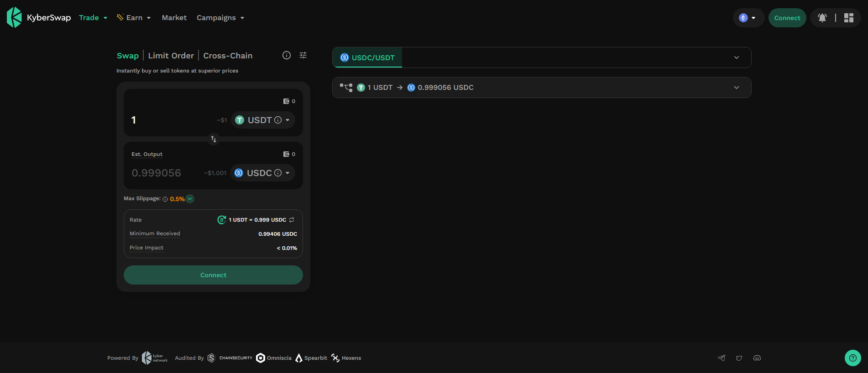Screen dimensions: 868x373
Task: Open the USDC token selector
Action: pos(262,173)
